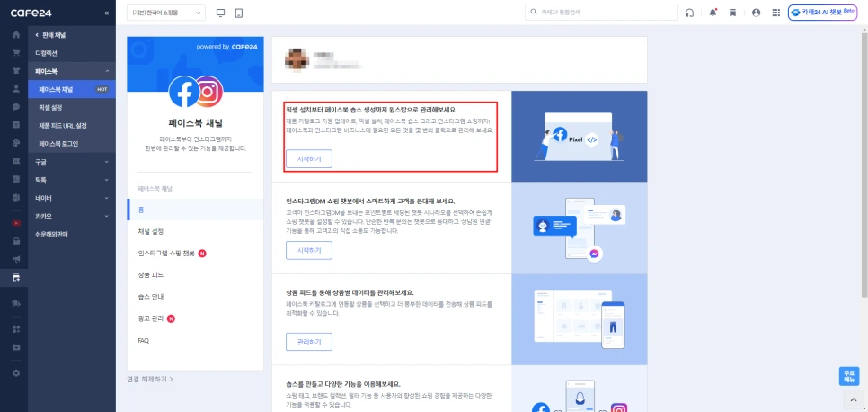Expand the 틱톡 menu section
Viewport: 868px width, 412px height.
pos(72,180)
